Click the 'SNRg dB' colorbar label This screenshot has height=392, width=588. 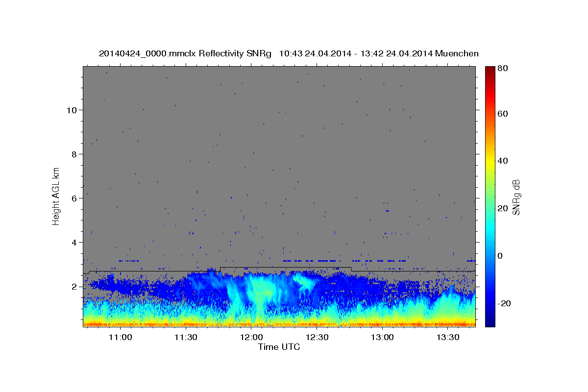coord(516,197)
